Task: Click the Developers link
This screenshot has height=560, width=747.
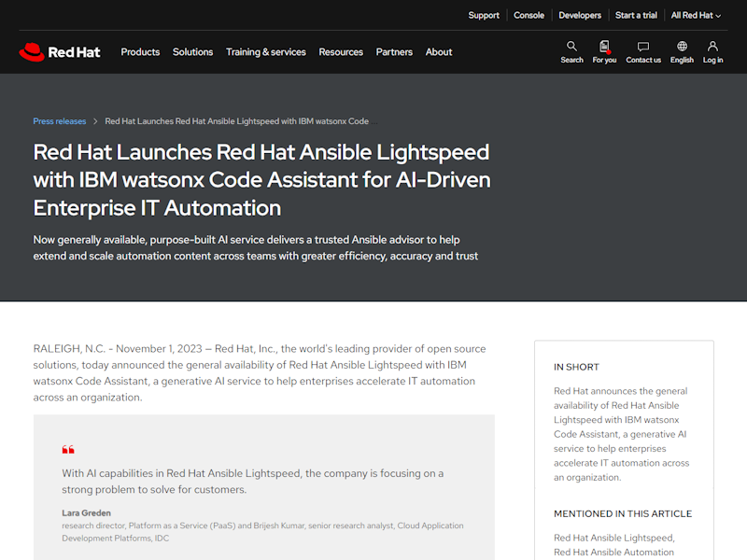Action: (x=580, y=15)
